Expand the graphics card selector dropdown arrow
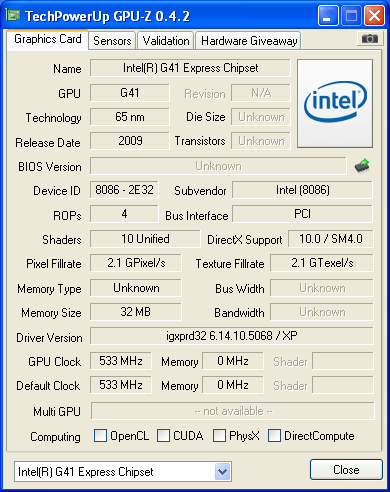Screen dimensions: 390x492 point(222,471)
